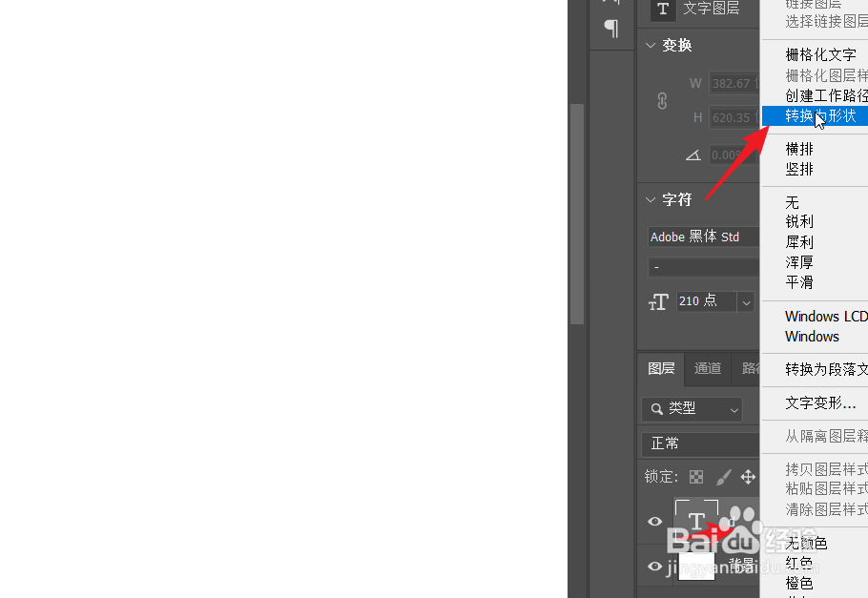The image size is (868, 598).
Task: Click the layer filter search icon
Action: (656, 409)
